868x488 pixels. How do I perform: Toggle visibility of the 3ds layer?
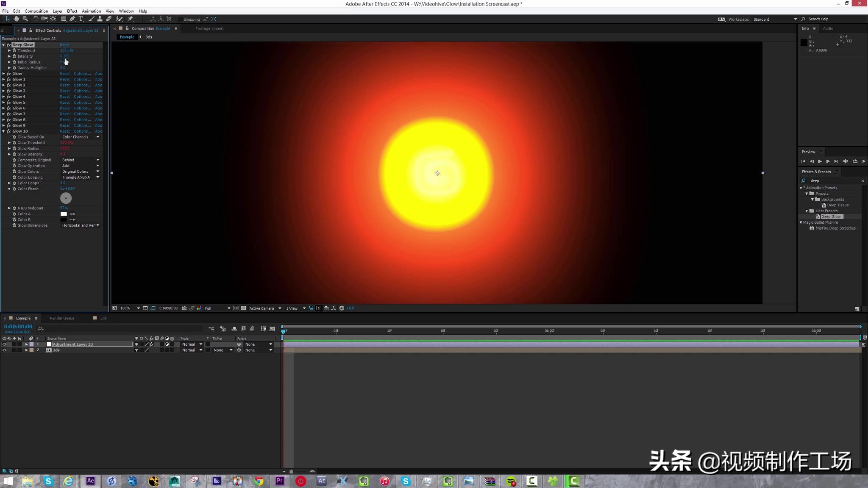(5, 350)
